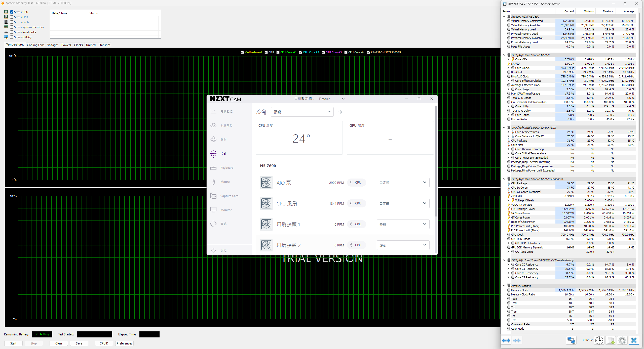Switch to Voltages tab
This screenshot has height=349, width=644.
[x=53, y=45]
